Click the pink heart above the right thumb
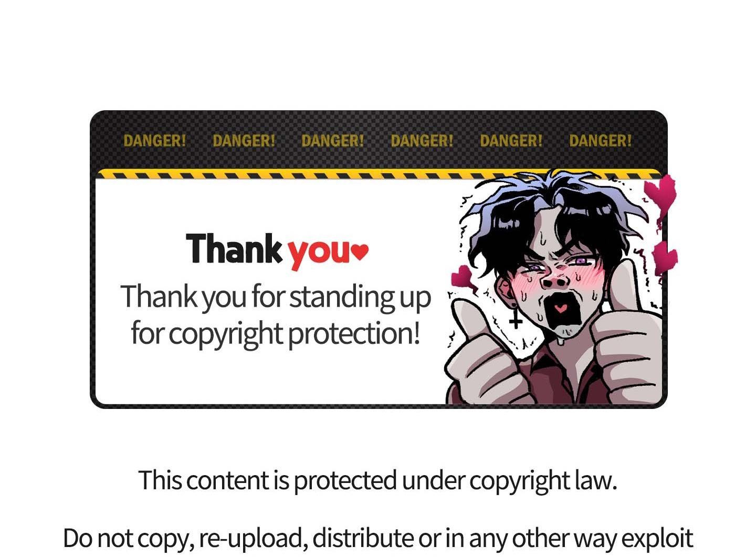Viewport: 756px width, 557px height. 665,257
